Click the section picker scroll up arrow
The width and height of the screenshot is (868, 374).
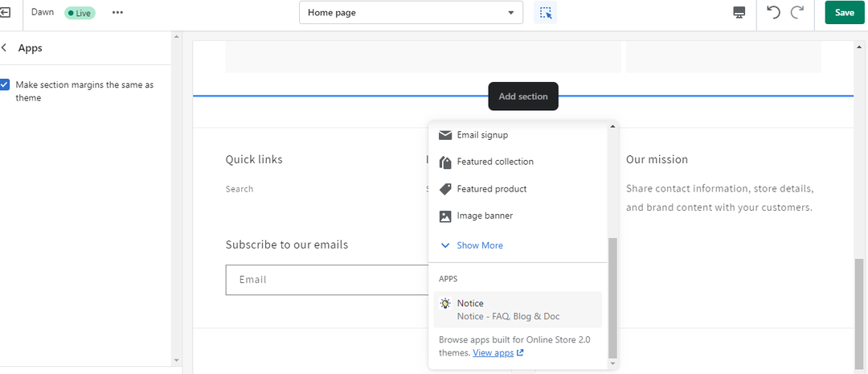[x=612, y=126]
